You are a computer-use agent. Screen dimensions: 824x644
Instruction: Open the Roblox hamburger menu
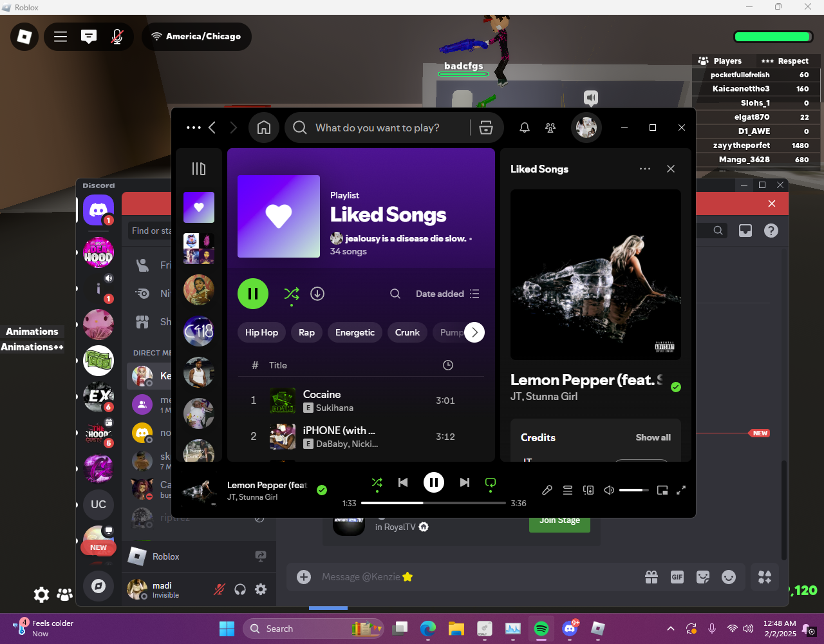61,37
